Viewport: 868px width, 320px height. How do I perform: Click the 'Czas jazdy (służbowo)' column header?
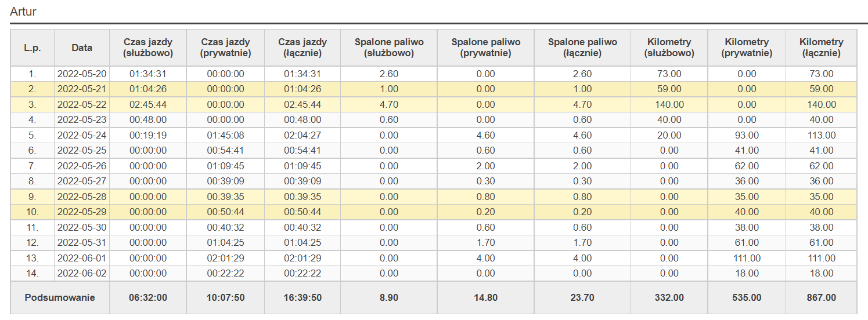(x=148, y=48)
